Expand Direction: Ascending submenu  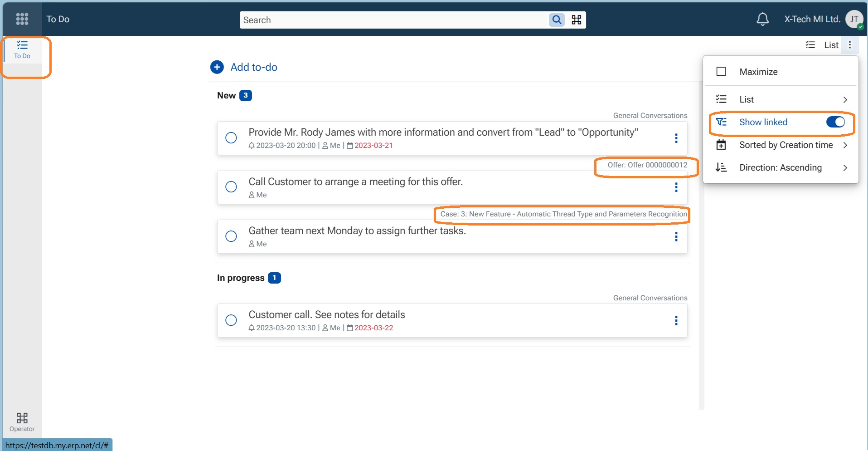pos(845,168)
